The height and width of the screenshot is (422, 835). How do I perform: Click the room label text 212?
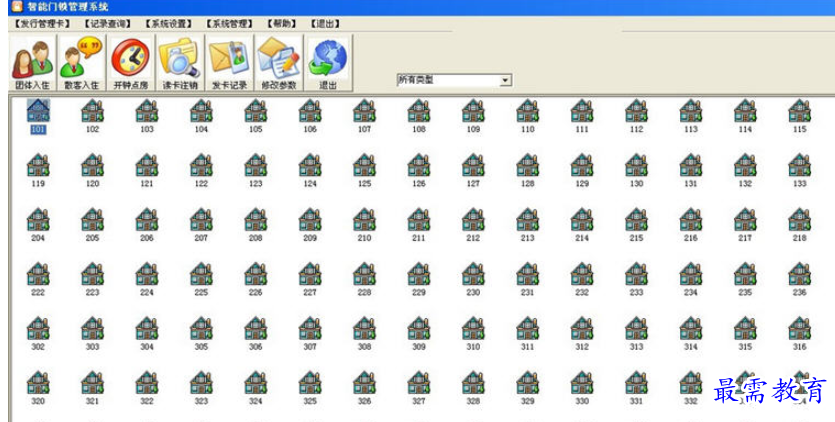pos(473,238)
